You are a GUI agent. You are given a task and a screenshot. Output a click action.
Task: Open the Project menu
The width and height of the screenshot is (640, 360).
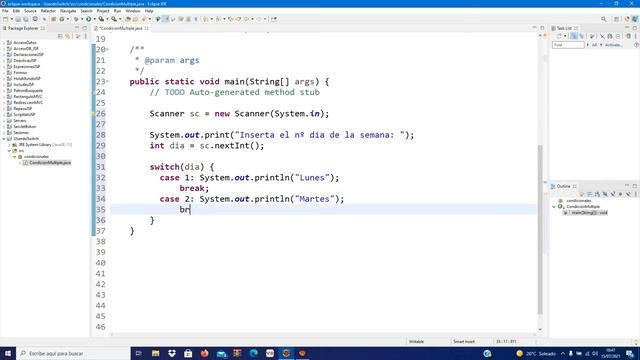[103, 11]
